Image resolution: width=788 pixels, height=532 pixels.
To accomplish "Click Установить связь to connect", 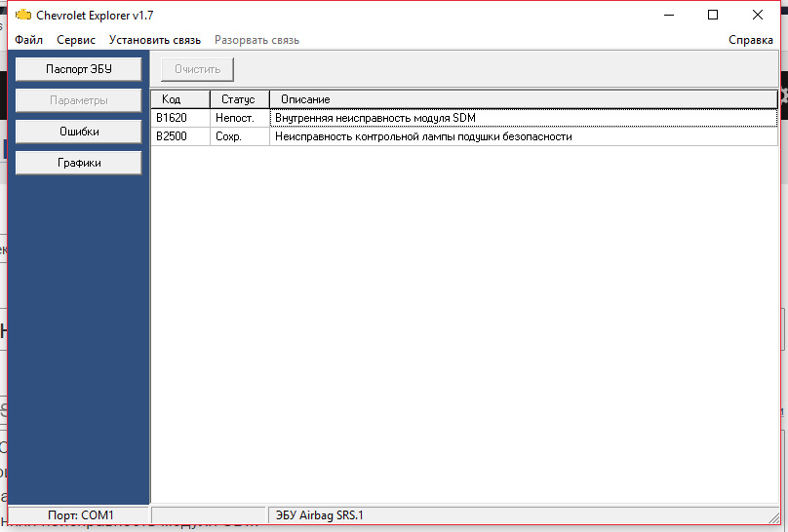I will pyautogui.click(x=155, y=40).
